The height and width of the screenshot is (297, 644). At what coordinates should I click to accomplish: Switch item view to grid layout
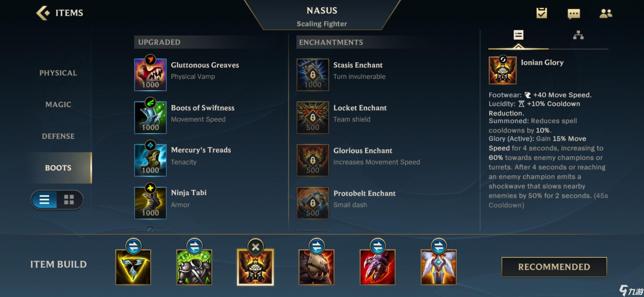[x=69, y=200]
